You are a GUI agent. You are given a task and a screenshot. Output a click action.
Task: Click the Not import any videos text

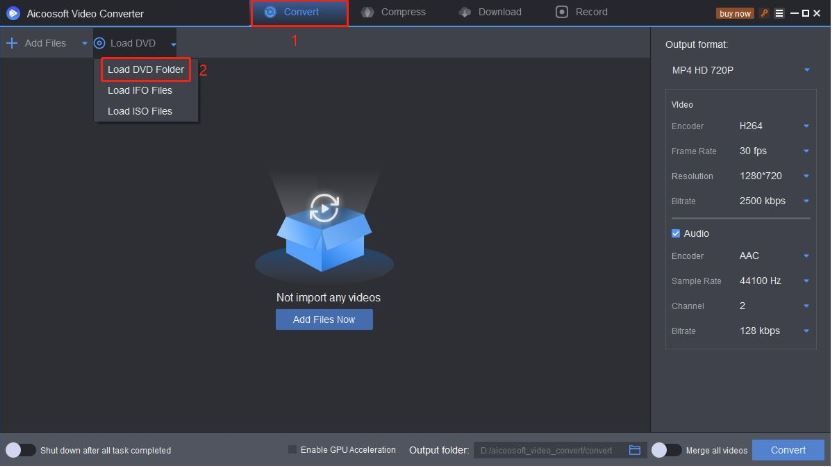[x=328, y=298]
